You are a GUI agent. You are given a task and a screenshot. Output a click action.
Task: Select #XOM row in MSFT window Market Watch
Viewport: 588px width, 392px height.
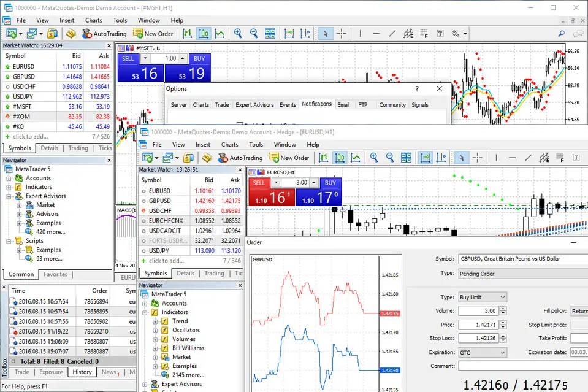tap(58, 117)
